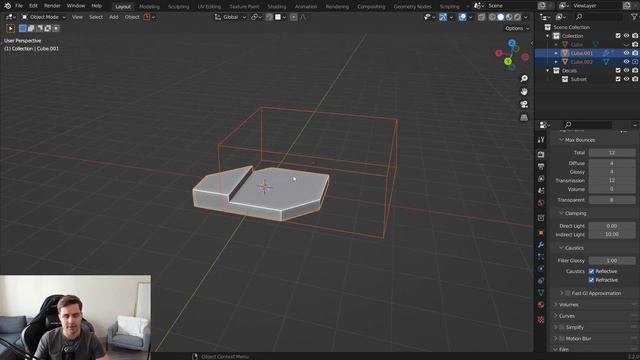Hide Cube.002 with its eye icon
This screenshot has height=360, width=640.
coord(626,62)
